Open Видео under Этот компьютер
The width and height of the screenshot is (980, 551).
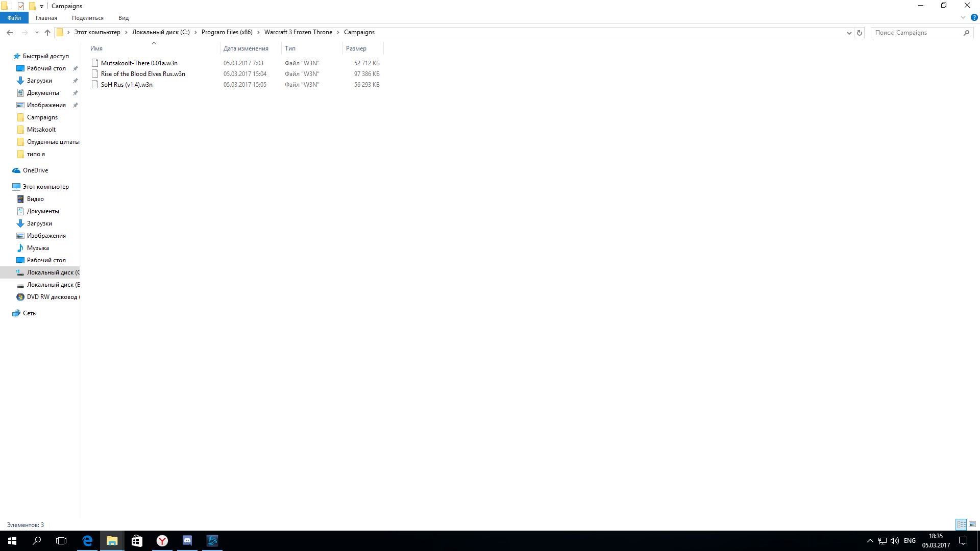pyautogui.click(x=35, y=199)
